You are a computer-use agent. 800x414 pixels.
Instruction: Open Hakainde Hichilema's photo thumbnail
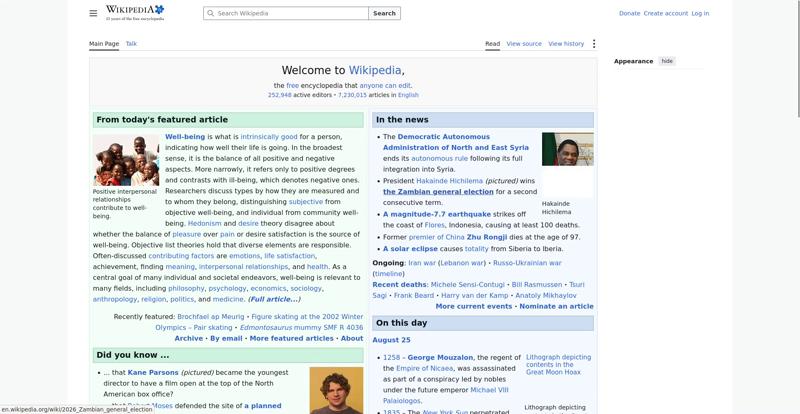pos(567,149)
